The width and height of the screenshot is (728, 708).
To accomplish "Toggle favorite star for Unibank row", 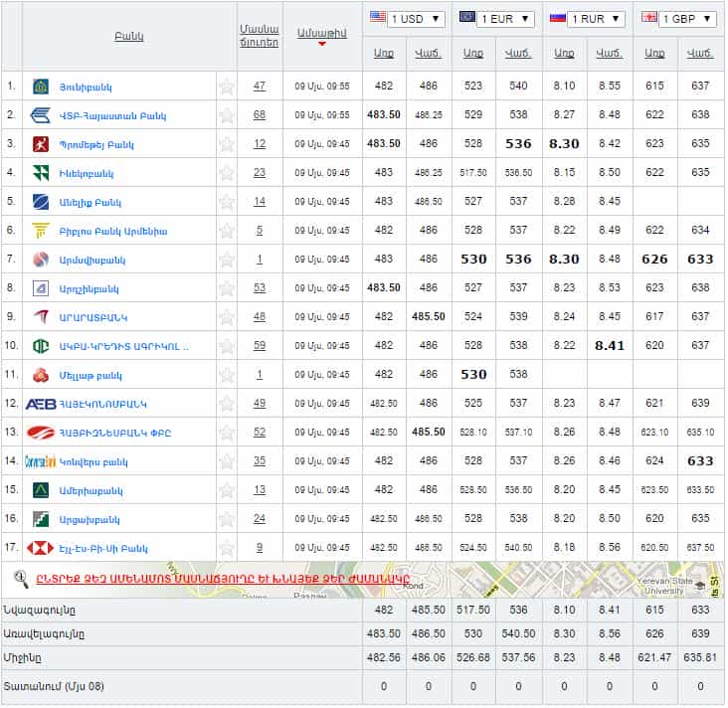I will point(227,87).
